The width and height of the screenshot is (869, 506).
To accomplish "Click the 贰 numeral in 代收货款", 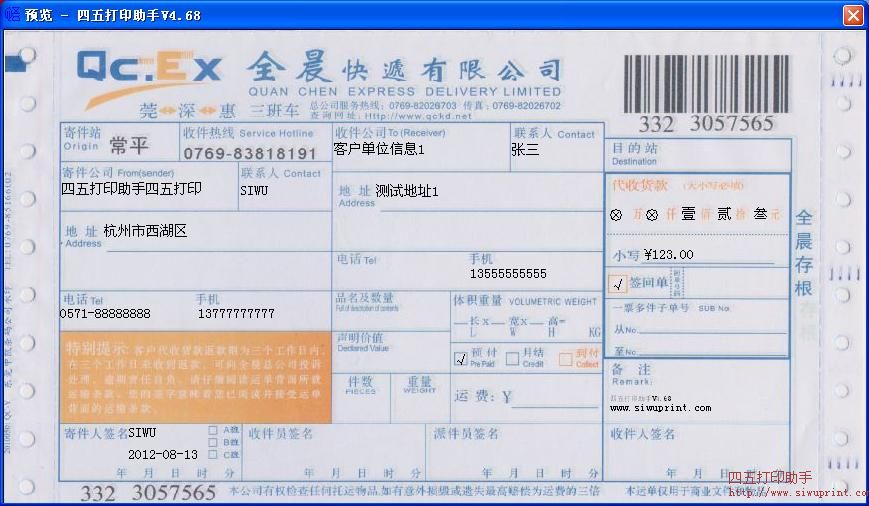I will [724, 214].
